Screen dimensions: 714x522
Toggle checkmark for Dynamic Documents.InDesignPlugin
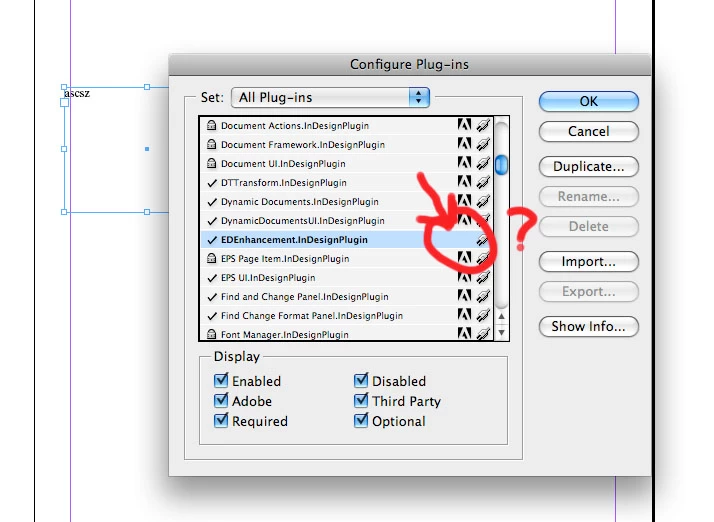coord(212,202)
